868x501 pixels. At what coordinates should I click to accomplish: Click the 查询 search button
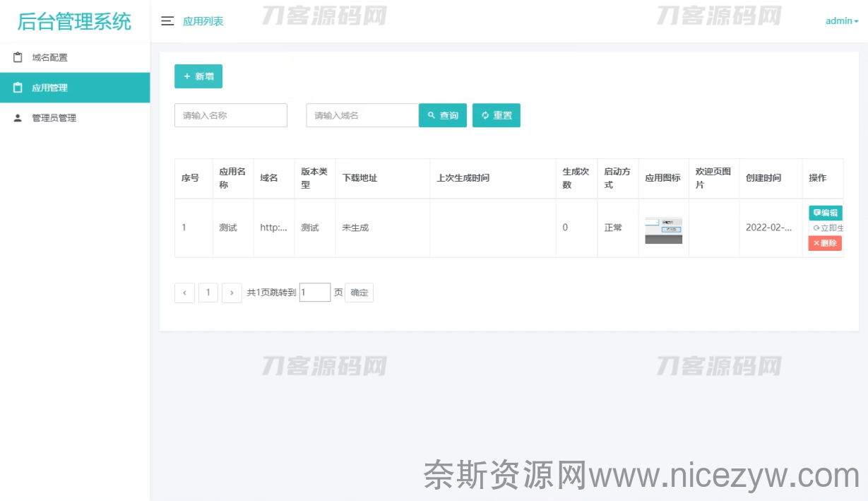coord(443,115)
